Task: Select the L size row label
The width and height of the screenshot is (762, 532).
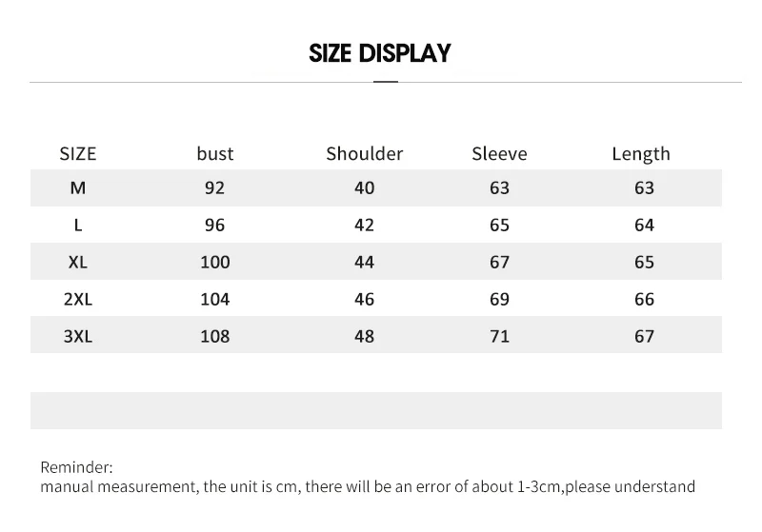Action: pyautogui.click(x=78, y=226)
